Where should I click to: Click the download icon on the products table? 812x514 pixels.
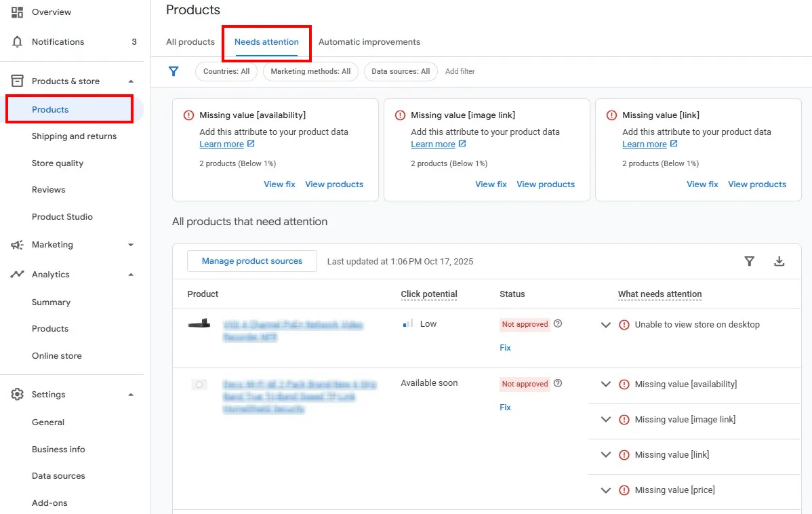pyautogui.click(x=779, y=261)
